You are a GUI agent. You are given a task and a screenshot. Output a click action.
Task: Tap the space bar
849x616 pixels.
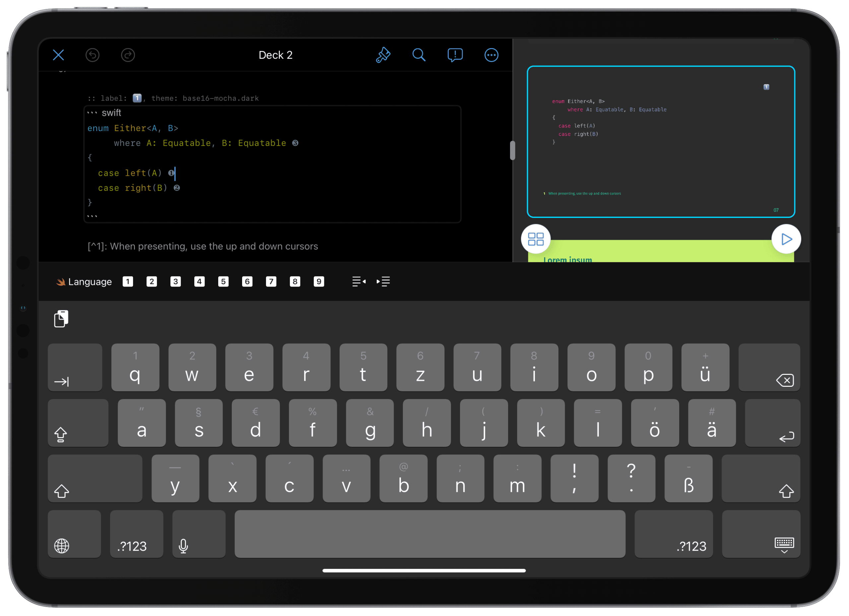[430, 534]
